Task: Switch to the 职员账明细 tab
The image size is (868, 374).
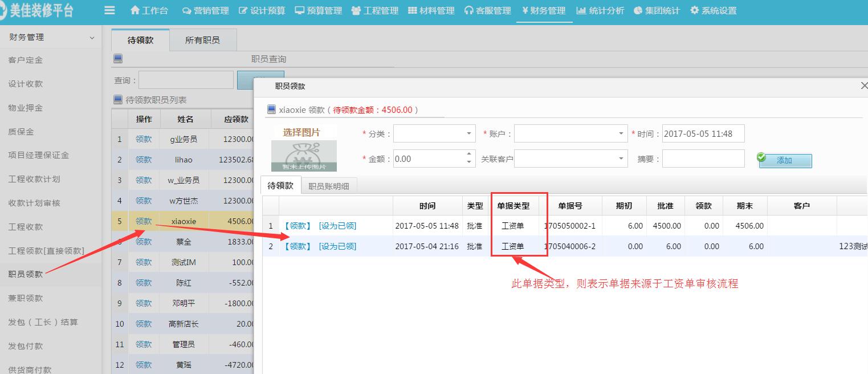Action: 329,185
